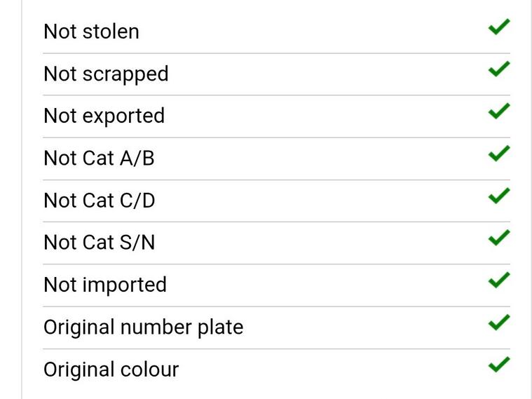Tap the Original number plate checkmark
The image size is (532, 399).
498,323
